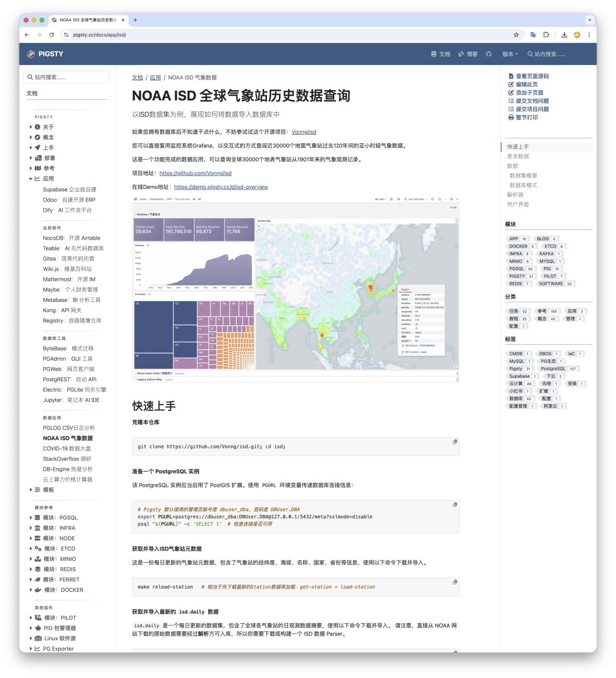Jump to 数据库模式 in table of contents

(x=524, y=185)
